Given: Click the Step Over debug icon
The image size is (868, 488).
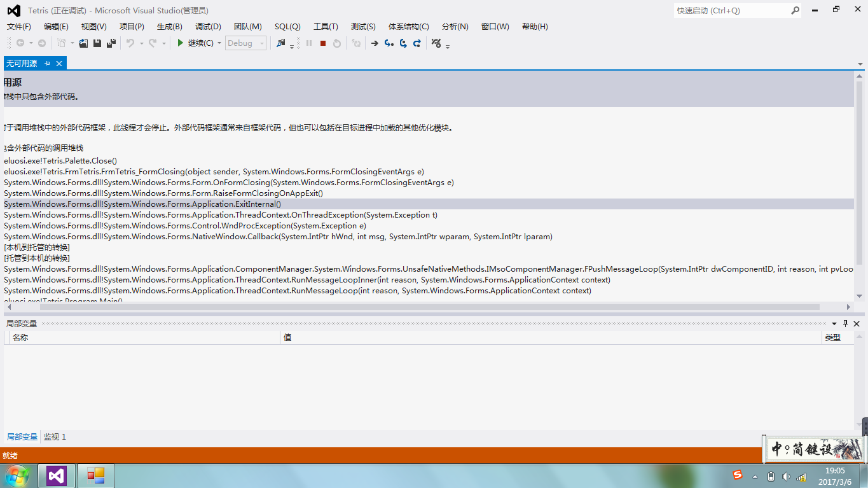Looking at the screenshot, I should (403, 43).
